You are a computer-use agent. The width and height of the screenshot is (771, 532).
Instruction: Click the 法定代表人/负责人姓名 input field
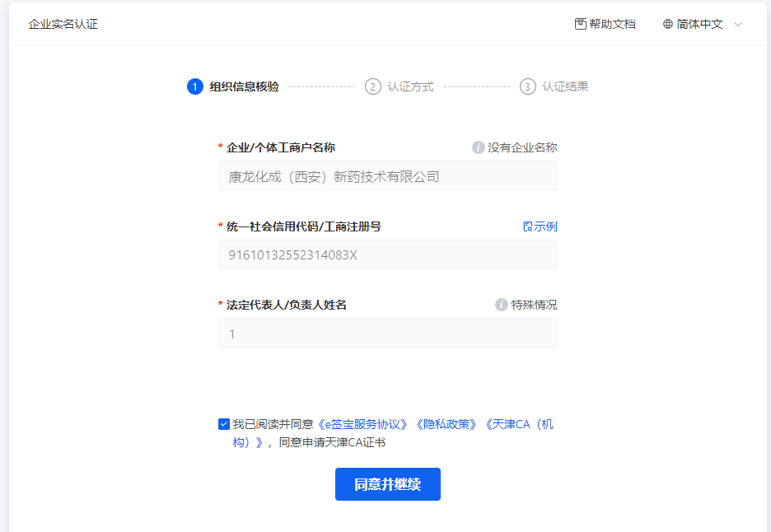[387, 334]
